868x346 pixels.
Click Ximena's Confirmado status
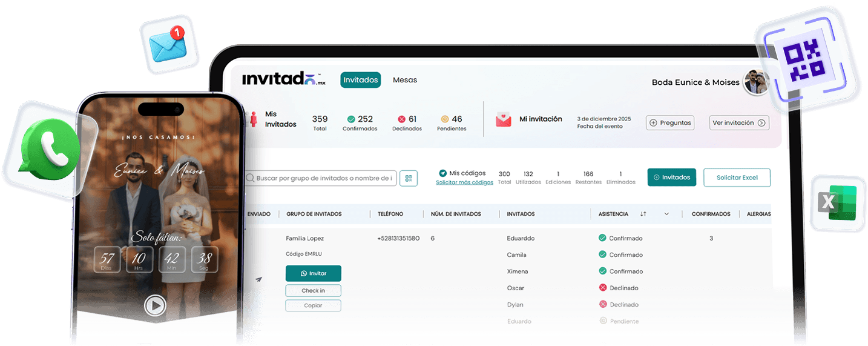620,271
